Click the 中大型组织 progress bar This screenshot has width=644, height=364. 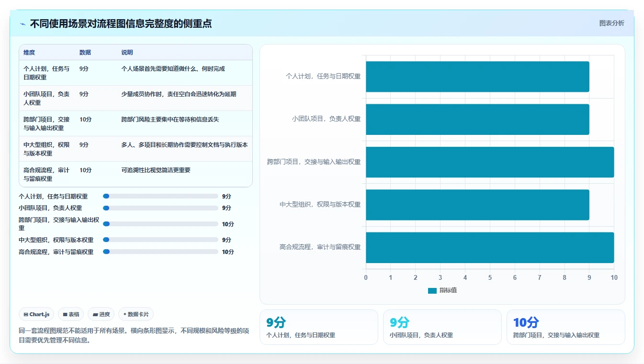[x=160, y=240]
